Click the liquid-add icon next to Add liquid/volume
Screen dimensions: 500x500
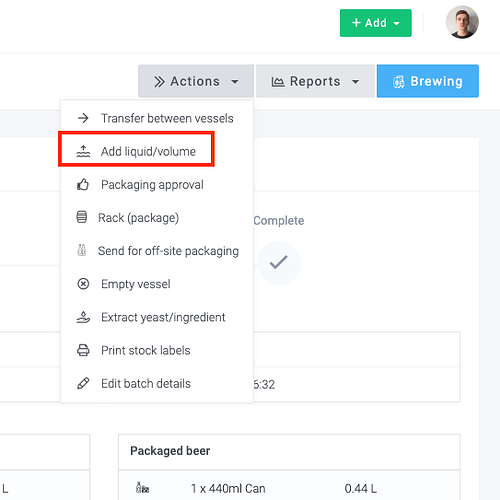click(83, 151)
